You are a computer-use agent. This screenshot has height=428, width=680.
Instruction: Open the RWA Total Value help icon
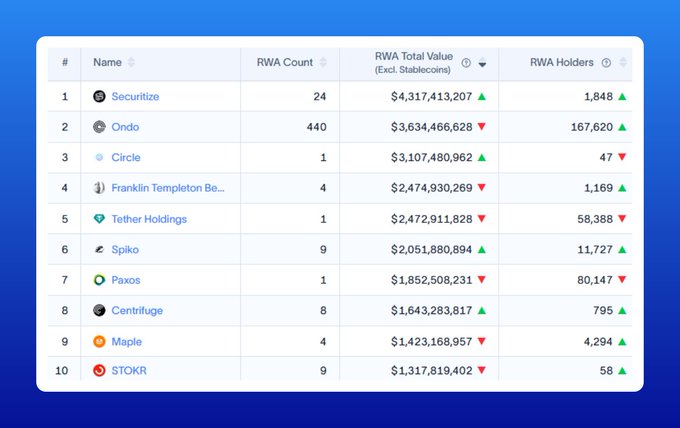(x=466, y=63)
